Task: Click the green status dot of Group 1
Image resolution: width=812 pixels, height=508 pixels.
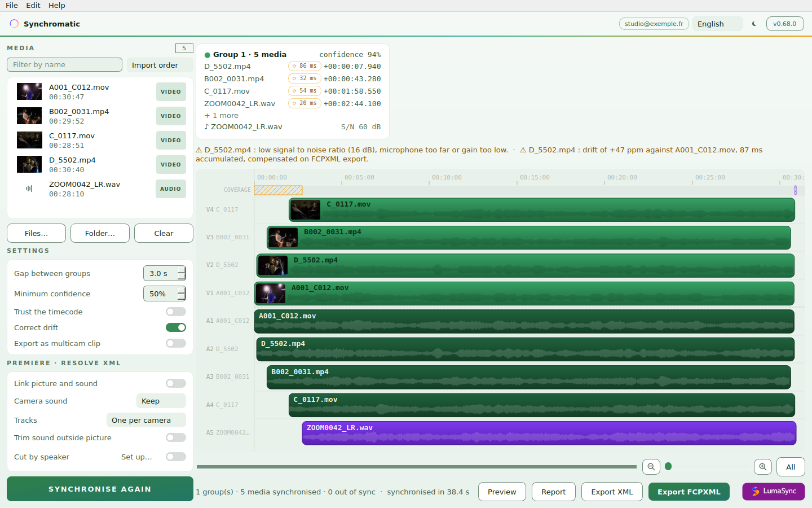Action: [207, 55]
